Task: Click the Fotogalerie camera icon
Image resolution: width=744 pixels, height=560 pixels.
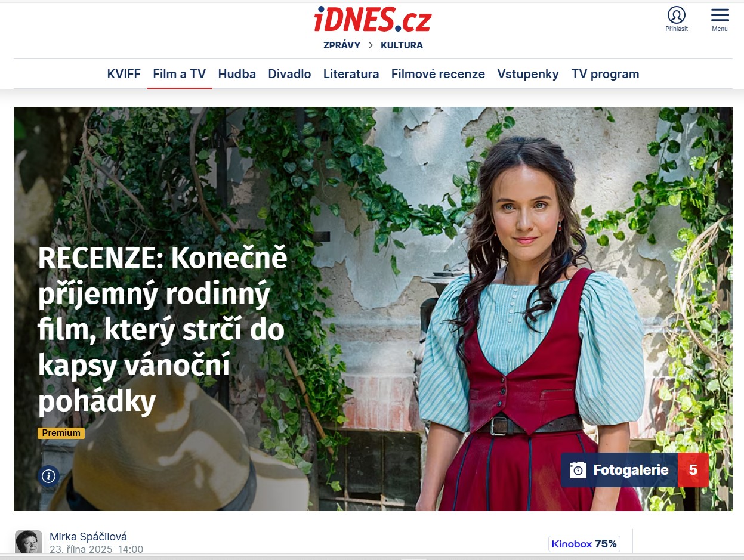Action: click(578, 470)
